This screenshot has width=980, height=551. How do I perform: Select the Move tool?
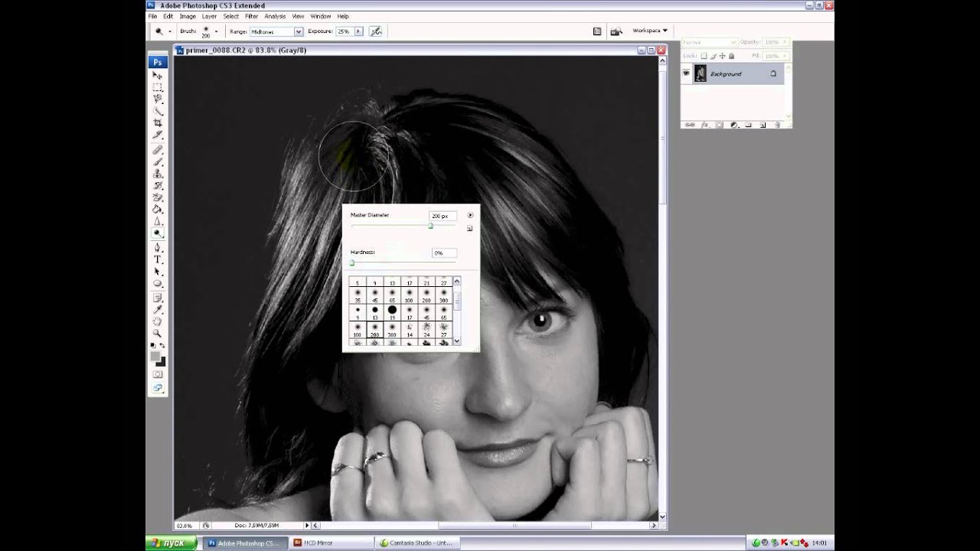158,76
